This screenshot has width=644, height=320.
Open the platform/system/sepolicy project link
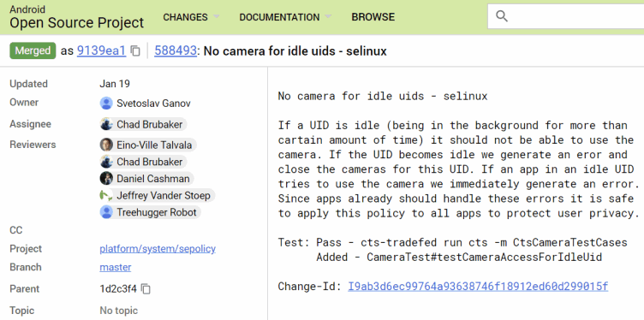[158, 249]
